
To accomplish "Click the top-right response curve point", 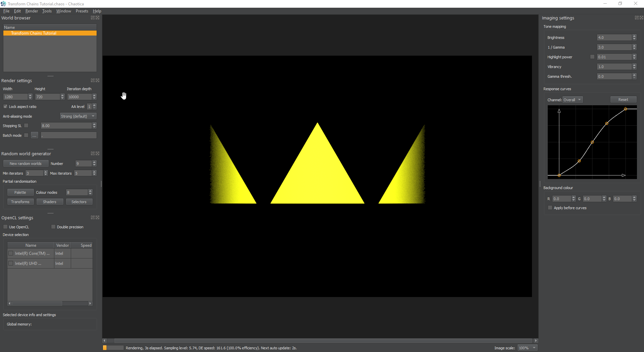I will [x=626, y=109].
